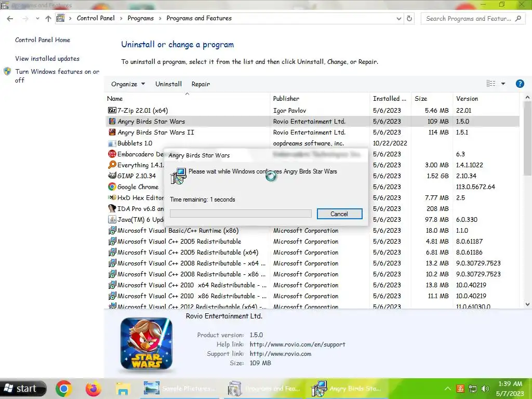Navigate to Control Panel breadcrumb
532x399 pixels.
tap(96, 18)
